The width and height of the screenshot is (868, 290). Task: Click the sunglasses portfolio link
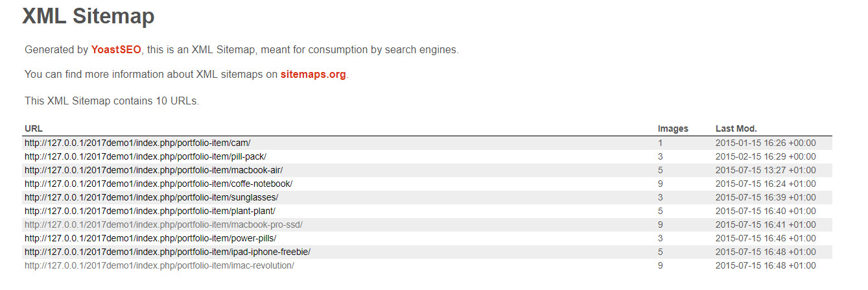click(151, 197)
